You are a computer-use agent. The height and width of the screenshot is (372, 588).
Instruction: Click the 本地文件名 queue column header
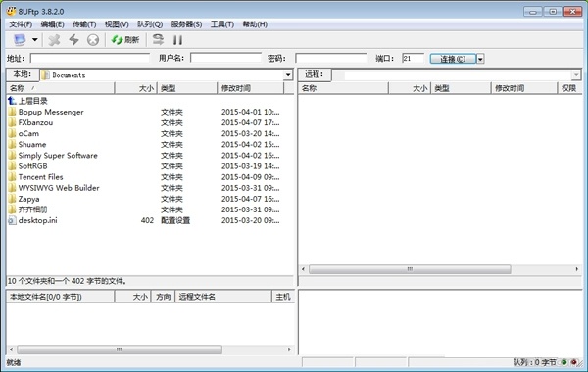coord(61,297)
